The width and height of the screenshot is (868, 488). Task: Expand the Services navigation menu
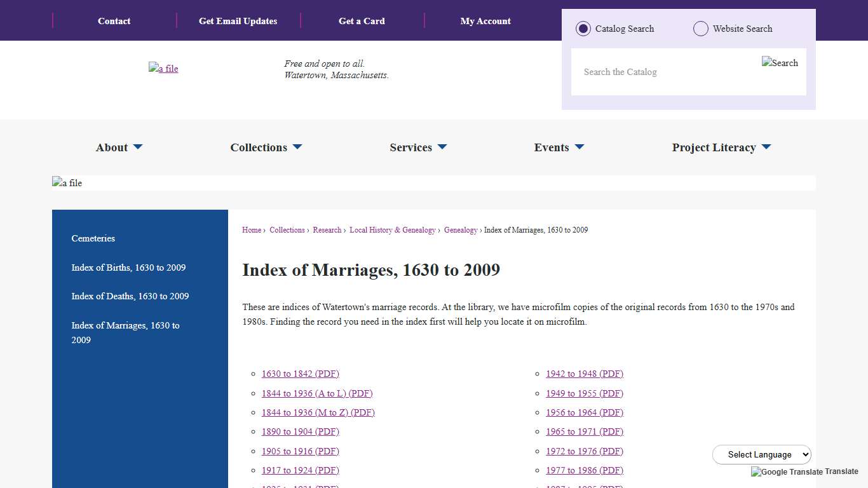[412, 147]
